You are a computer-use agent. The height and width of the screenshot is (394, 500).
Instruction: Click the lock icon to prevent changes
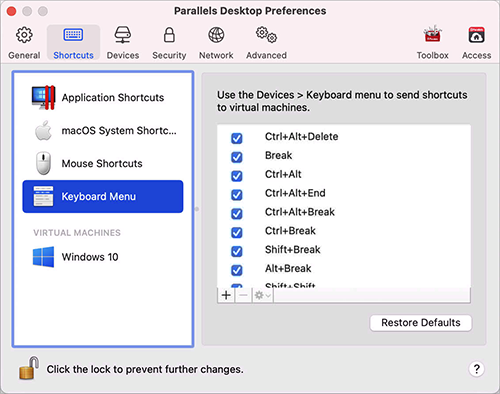(x=29, y=368)
